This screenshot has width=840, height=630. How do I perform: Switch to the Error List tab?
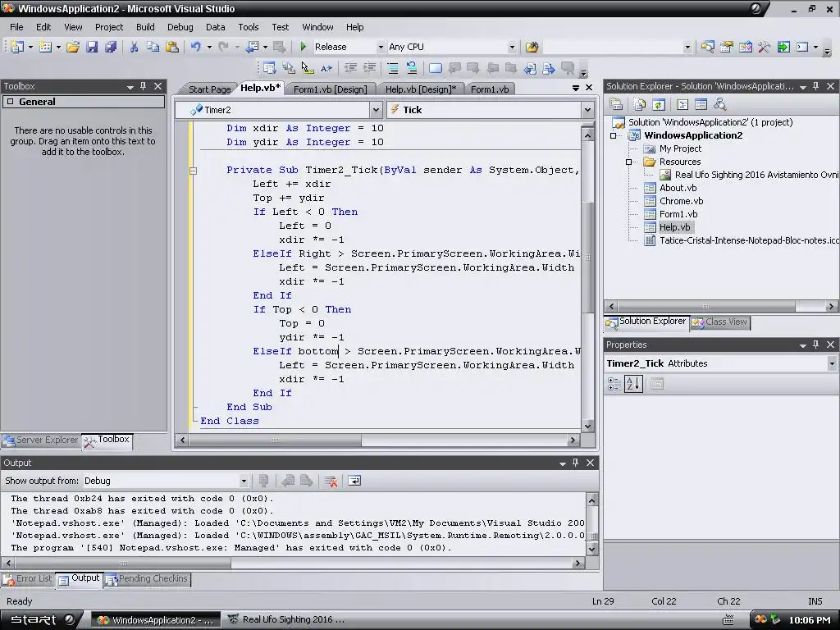pos(28,579)
